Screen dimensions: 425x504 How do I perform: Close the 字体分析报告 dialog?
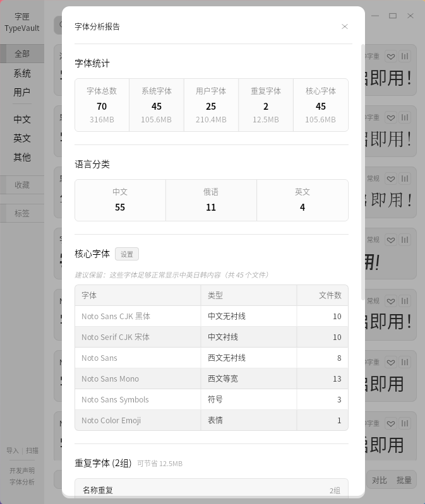click(345, 26)
